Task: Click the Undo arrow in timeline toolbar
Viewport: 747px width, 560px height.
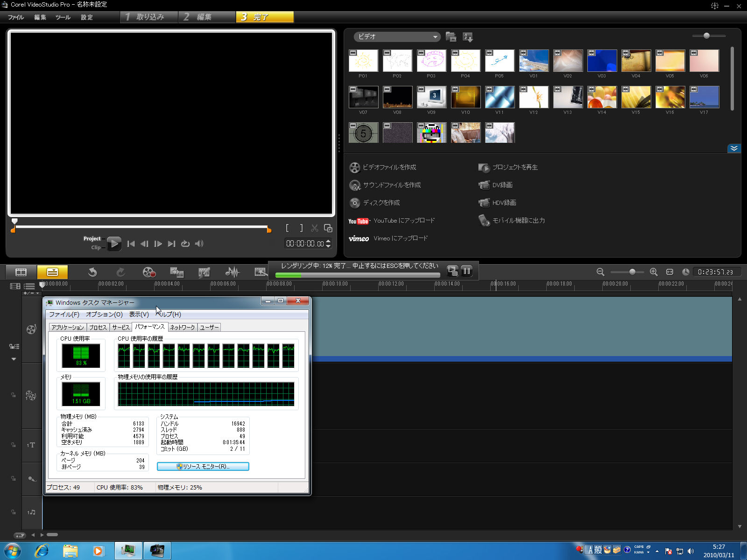Action: coord(92,272)
